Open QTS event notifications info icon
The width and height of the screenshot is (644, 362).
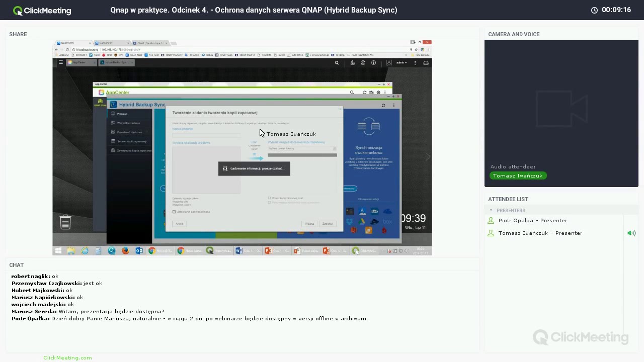(x=373, y=63)
